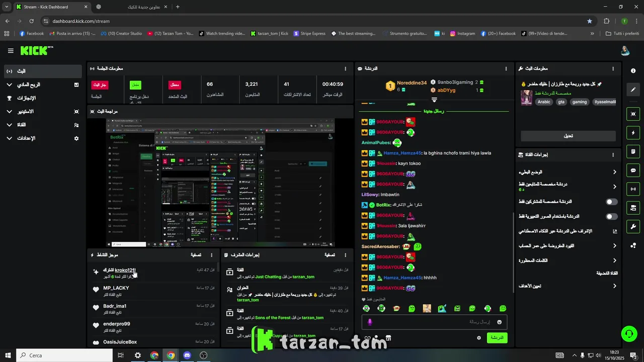Viewport: 644px width, 362px height.
Task: Open the activity feed three-dot menu
Action: pyautogui.click(x=211, y=255)
